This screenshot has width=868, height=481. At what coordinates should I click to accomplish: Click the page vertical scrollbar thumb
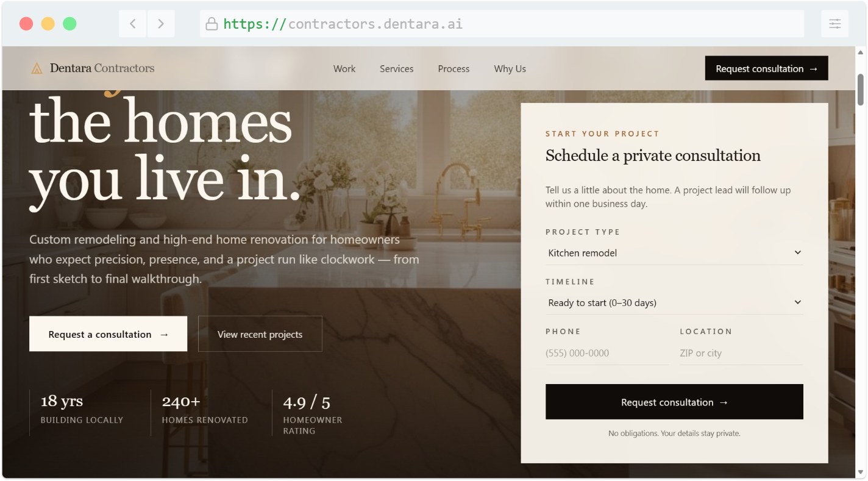click(x=861, y=90)
